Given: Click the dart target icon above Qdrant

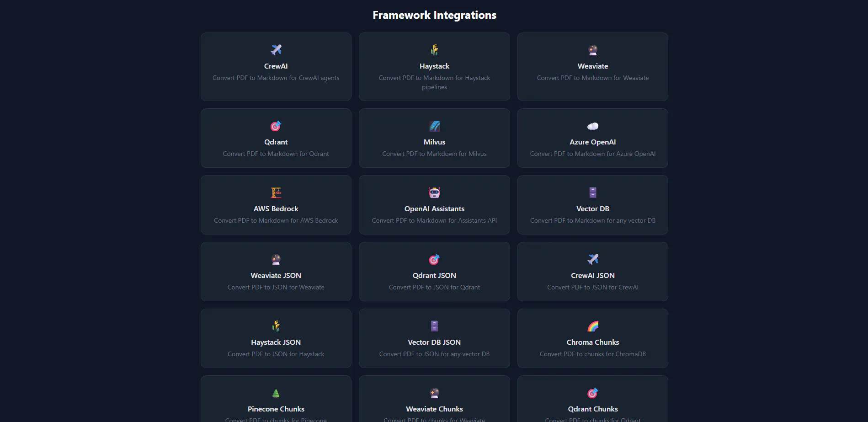Looking at the screenshot, I should (x=276, y=126).
